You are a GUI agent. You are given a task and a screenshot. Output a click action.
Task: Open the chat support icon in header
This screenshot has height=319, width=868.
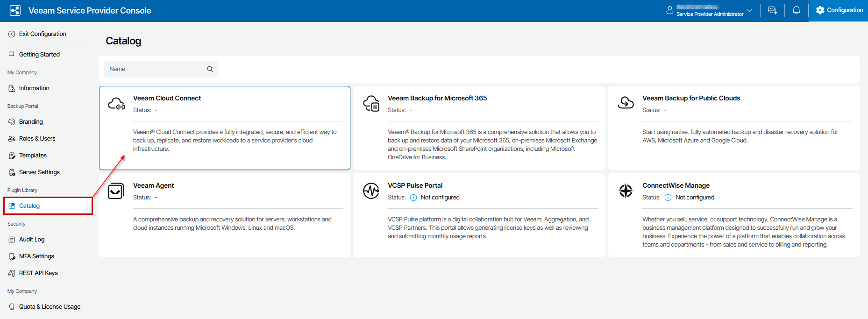pyautogui.click(x=772, y=10)
